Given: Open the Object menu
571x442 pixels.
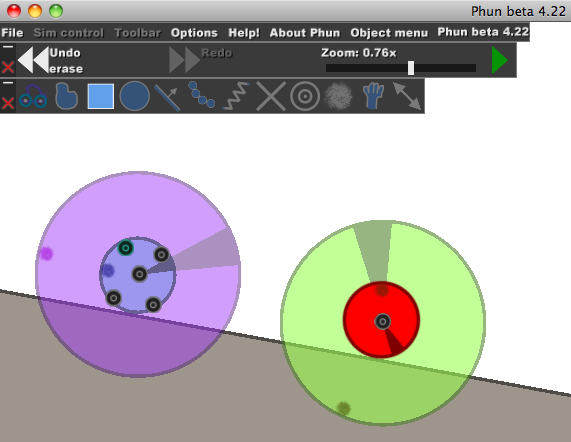Looking at the screenshot, I should pyautogui.click(x=389, y=33).
